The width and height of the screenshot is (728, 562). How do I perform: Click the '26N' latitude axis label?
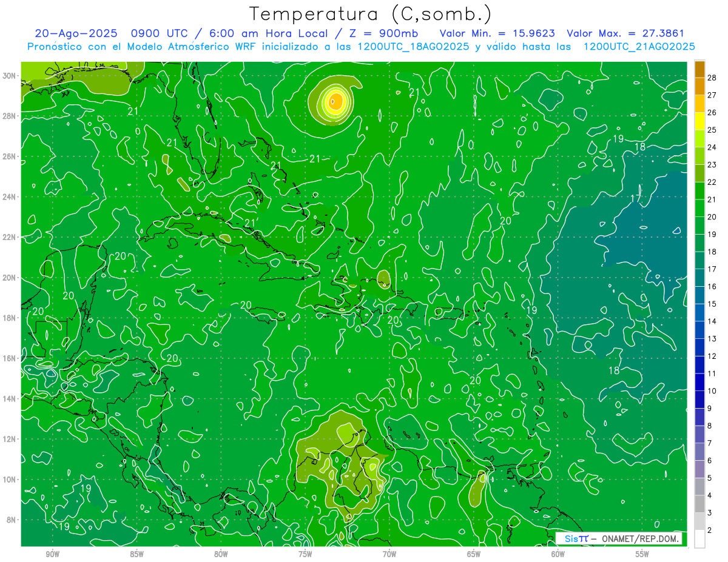(9, 156)
